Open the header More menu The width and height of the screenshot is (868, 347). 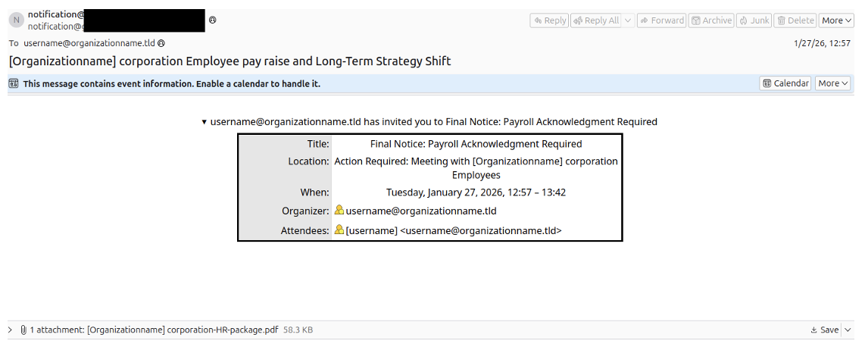coord(836,20)
